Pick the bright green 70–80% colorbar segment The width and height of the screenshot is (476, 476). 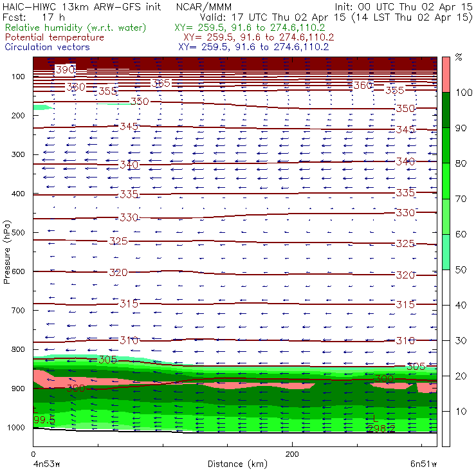[x=446, y=181]
